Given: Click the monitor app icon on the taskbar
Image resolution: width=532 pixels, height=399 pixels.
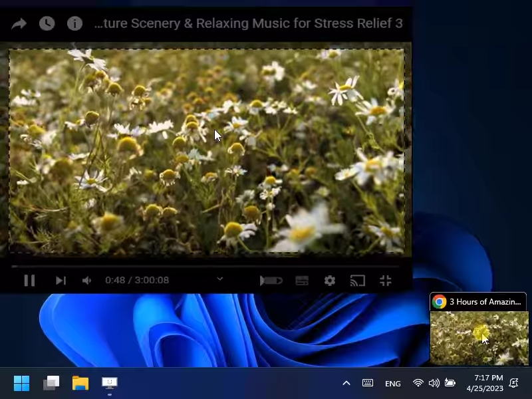Looking at the screenshot, I should click(x=110, y=384).
